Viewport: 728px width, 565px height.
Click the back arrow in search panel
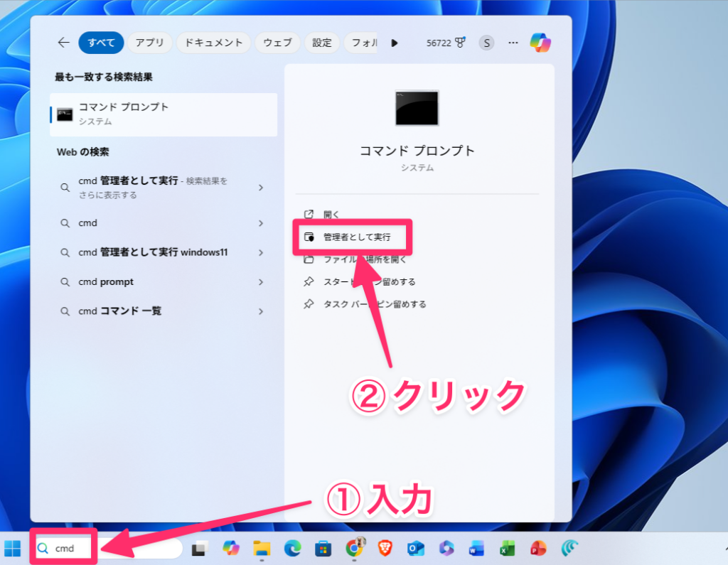(63, 43)
